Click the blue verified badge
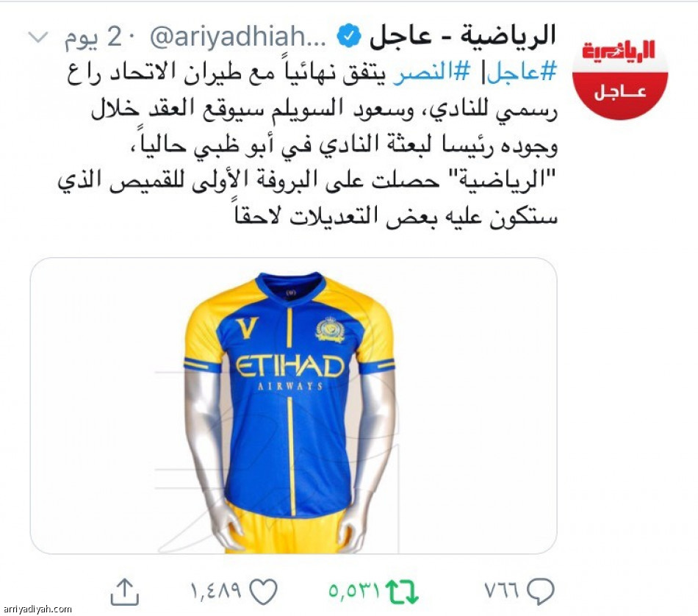 (348, 36)
